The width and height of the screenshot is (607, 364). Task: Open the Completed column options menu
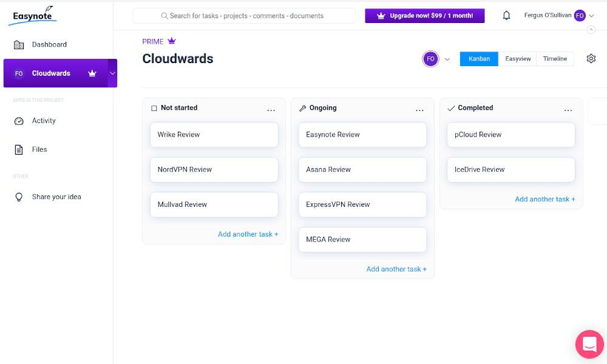[568, 110]
